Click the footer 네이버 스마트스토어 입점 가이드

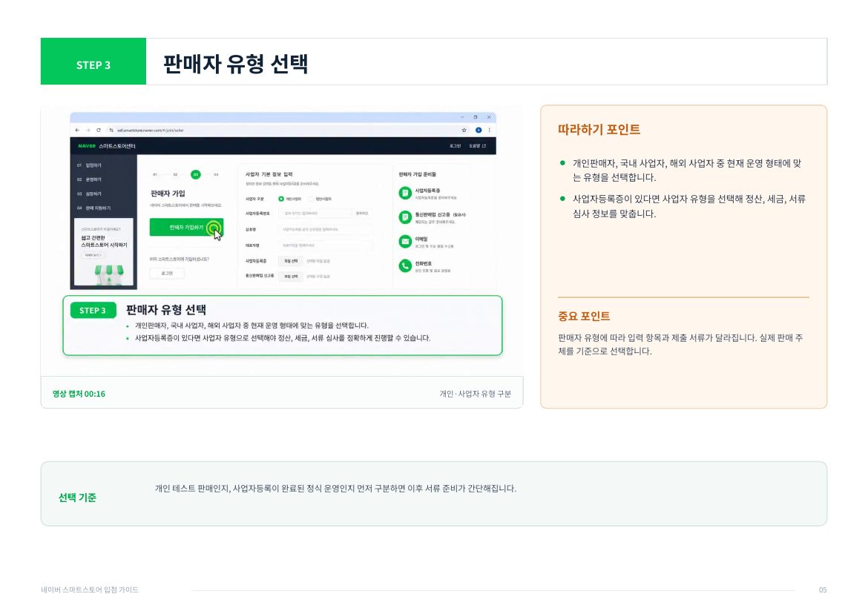coord(90,590)
